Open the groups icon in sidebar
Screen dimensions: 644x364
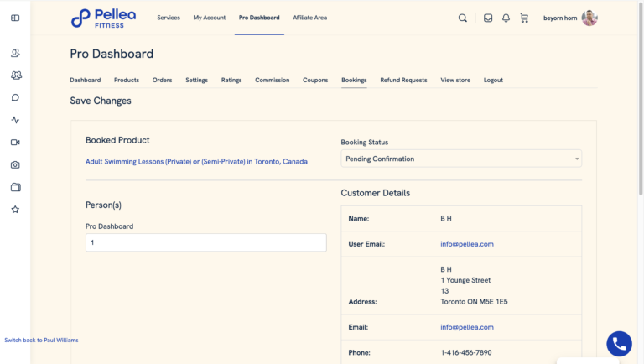point(16,75)
